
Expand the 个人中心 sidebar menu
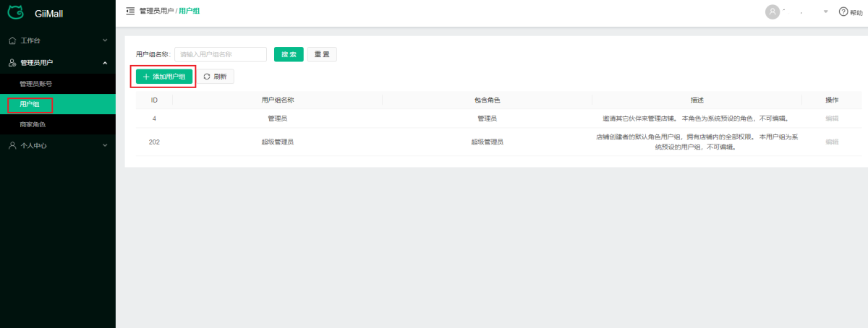tap(105, 145)
